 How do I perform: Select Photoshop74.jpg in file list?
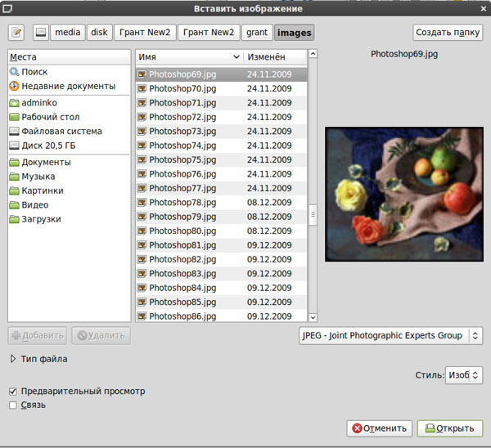coord(222,146)
